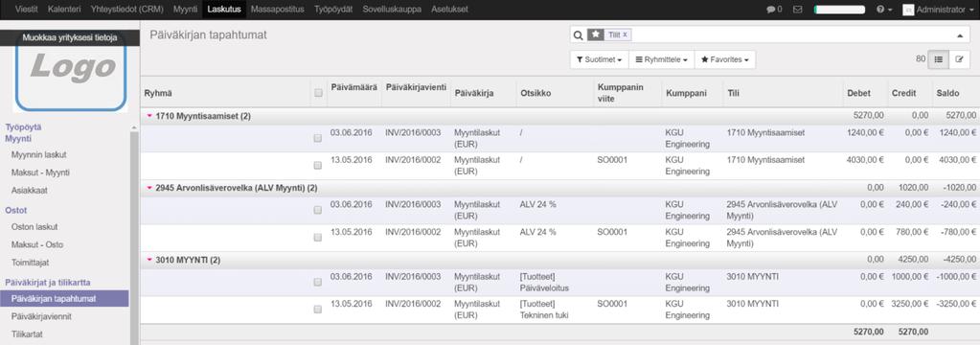Open the Suotimet filters dropdown
Viewport: 980px width, 345px height.
click(x=600, y=60)
